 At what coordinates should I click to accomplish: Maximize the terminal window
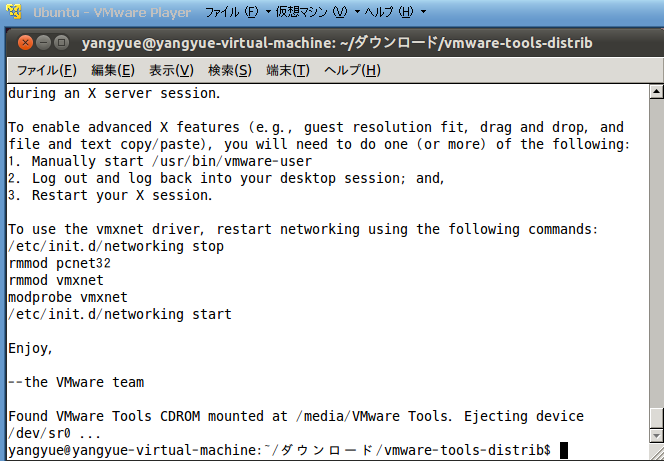[62, 43]
